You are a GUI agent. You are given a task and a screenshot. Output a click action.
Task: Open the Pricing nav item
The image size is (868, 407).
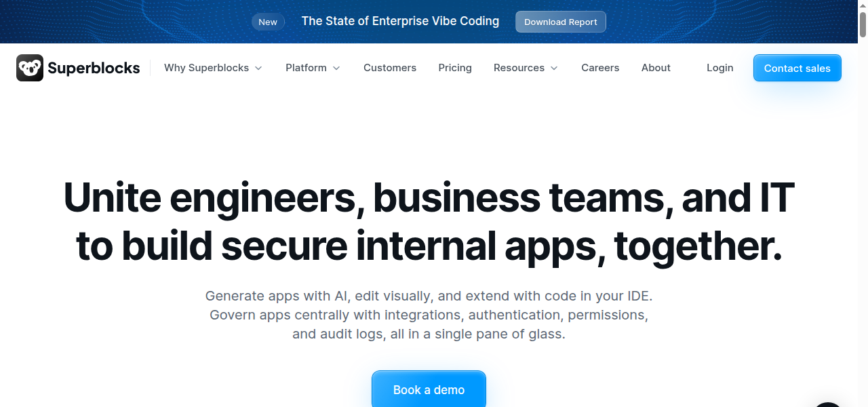pyautogui.click(x=455, y=68)
